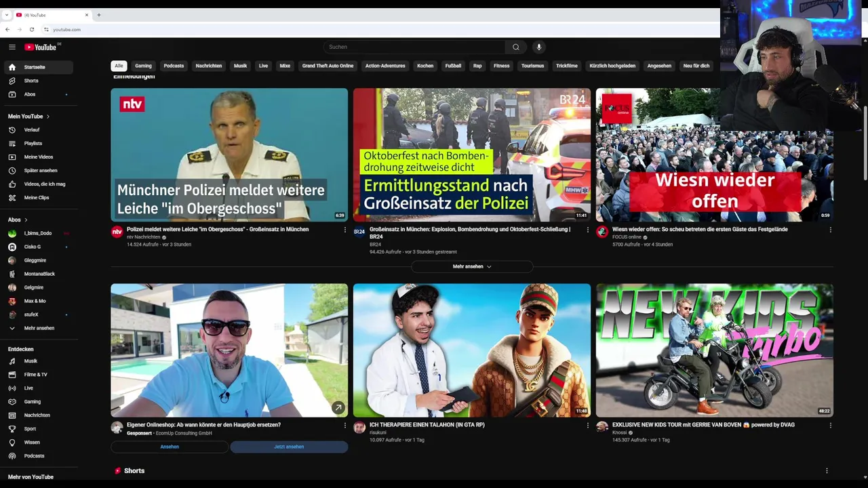The height and width of the screenshot is (488, 868).
Task: Expand Mehr ansehen under news shelf
Action: point(472,266)
